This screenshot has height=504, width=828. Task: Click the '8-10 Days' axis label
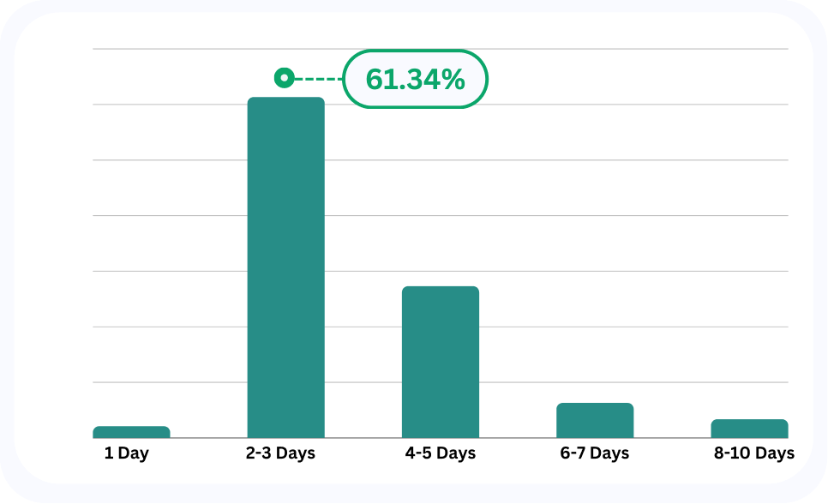point(754,453)
